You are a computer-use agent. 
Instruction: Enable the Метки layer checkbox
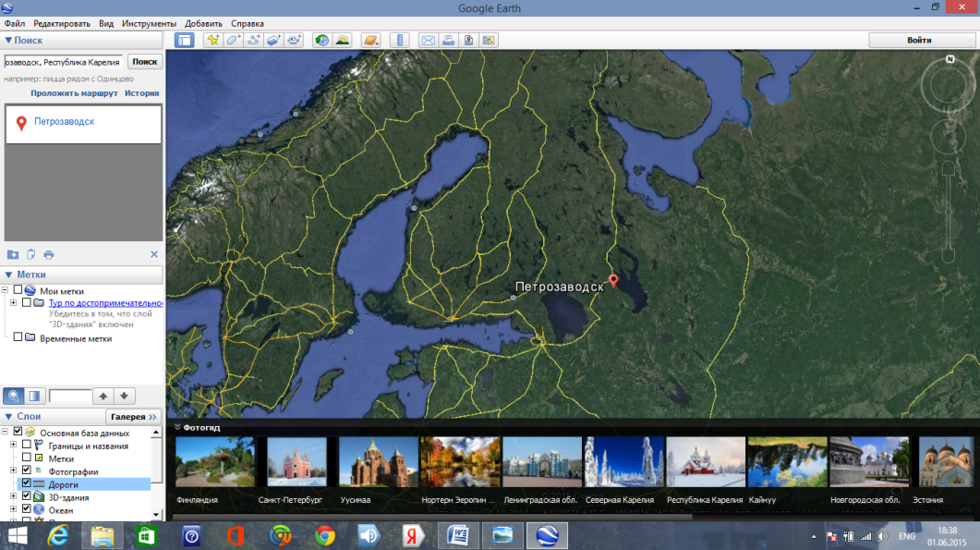[26, 458]
